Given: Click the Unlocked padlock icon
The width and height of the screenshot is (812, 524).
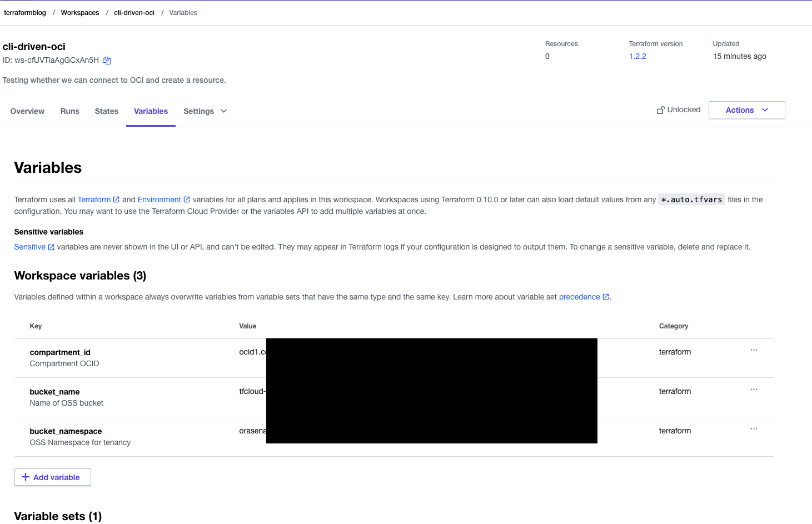Looking at the screenshot, I should click(661, 109).
